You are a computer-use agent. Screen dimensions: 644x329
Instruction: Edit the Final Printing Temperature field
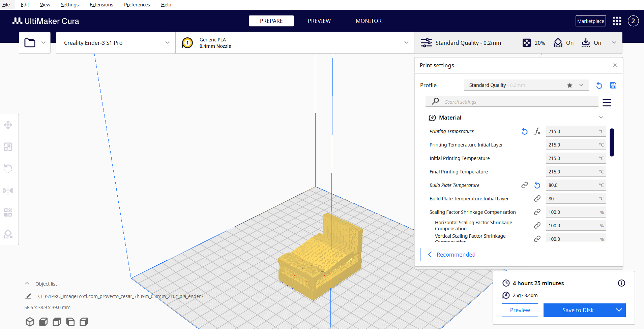click(x=576, y=172)
